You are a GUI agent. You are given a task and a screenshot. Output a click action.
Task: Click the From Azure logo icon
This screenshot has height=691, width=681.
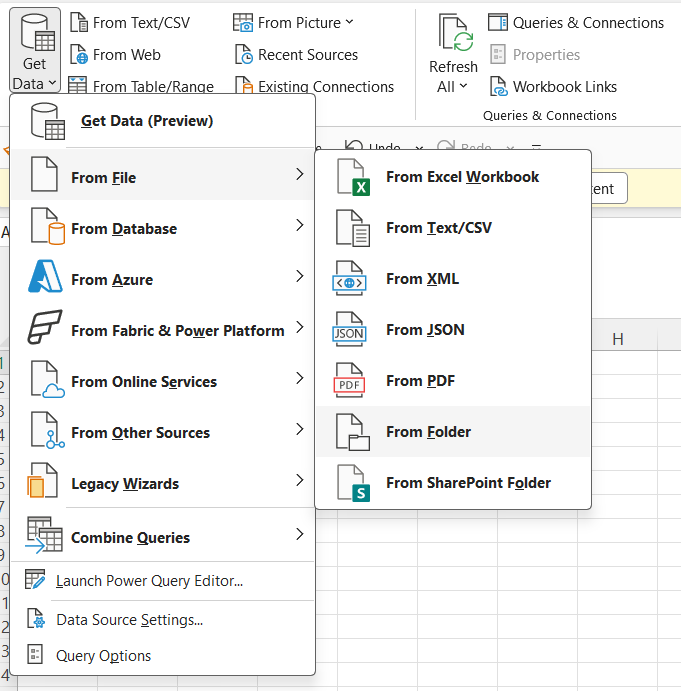tap(45, 277)
